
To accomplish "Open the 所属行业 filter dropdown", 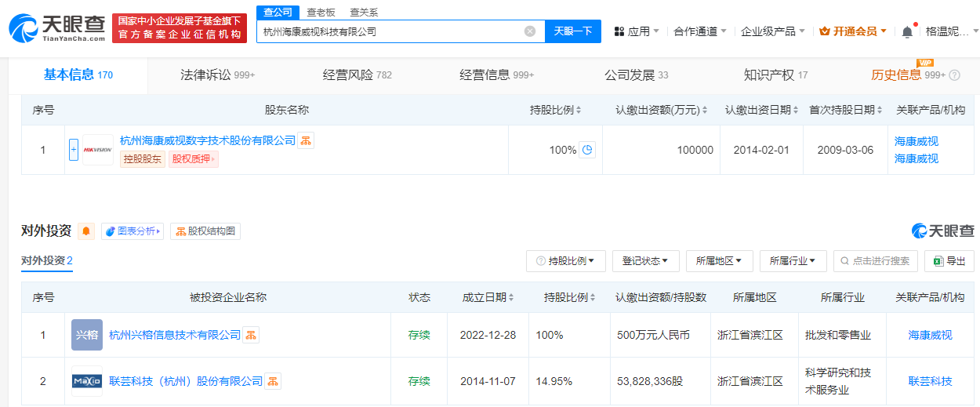I will (793, 261).
